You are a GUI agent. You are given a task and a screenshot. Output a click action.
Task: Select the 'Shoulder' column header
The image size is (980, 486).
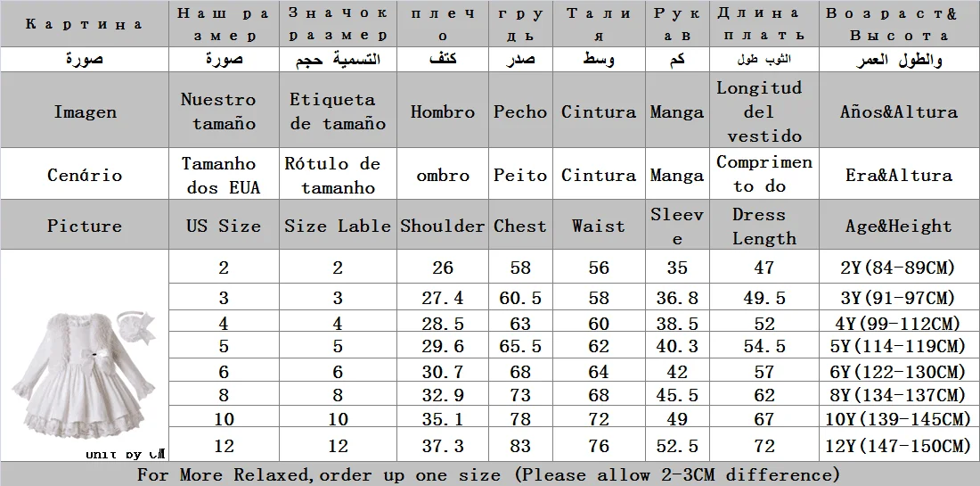coord(443,226)
